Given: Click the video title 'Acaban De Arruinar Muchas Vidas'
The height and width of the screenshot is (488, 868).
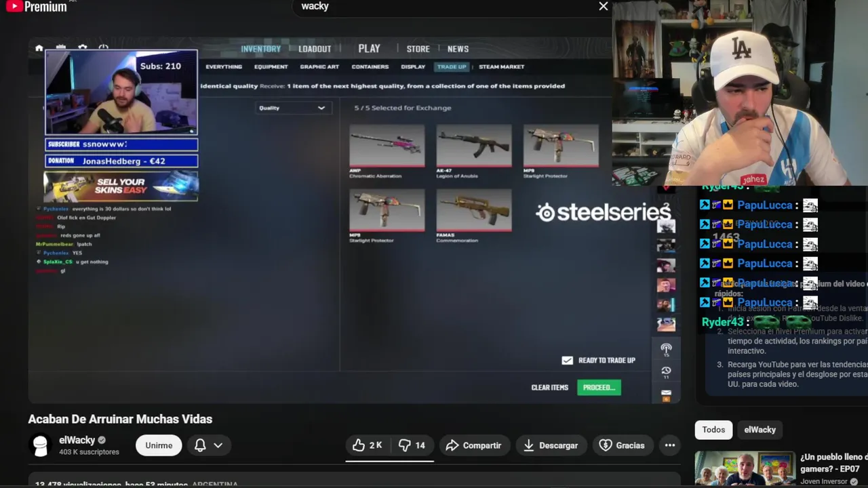Looking at the screenshot, I should click(x=120, y=419).
